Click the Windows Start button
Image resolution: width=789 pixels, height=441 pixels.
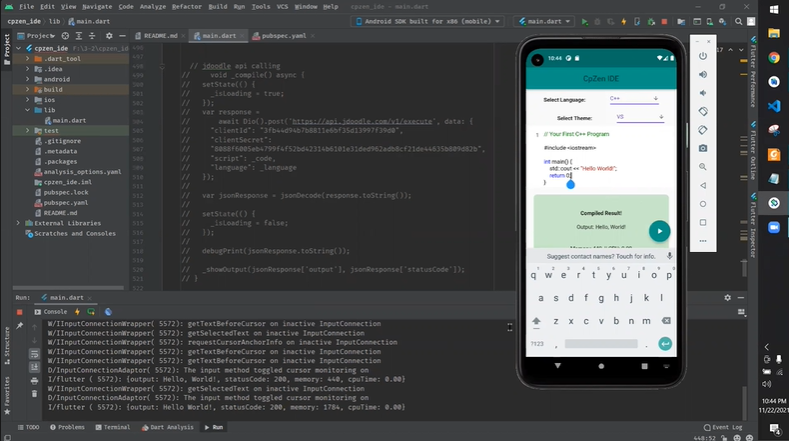point(774,10)
